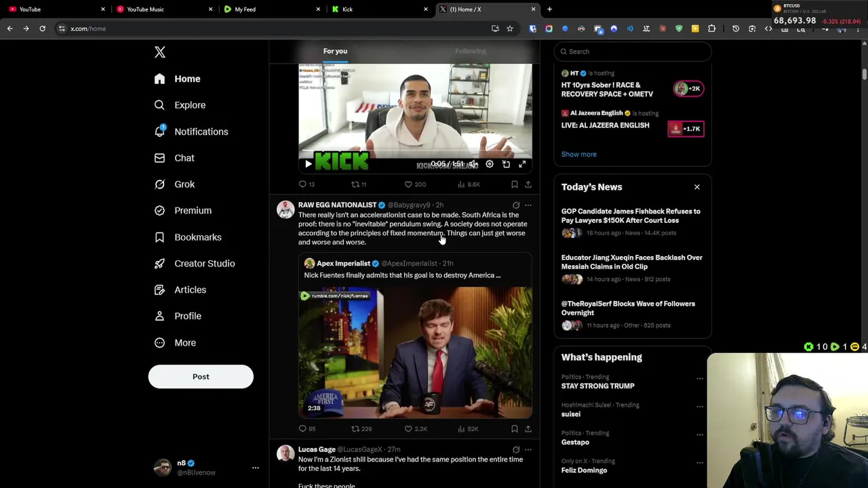Reply to the Kick video post (13)

pos(307,184)
